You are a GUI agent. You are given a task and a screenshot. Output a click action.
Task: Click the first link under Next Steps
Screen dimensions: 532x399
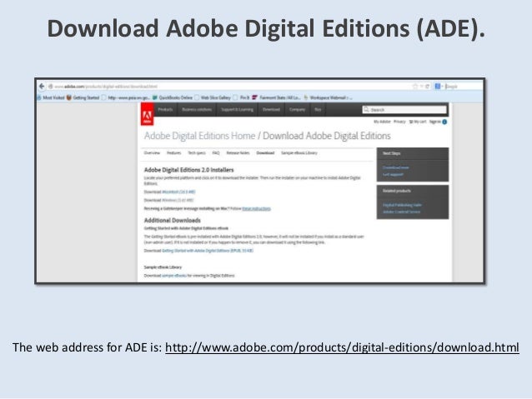click(x=395, y=167)
